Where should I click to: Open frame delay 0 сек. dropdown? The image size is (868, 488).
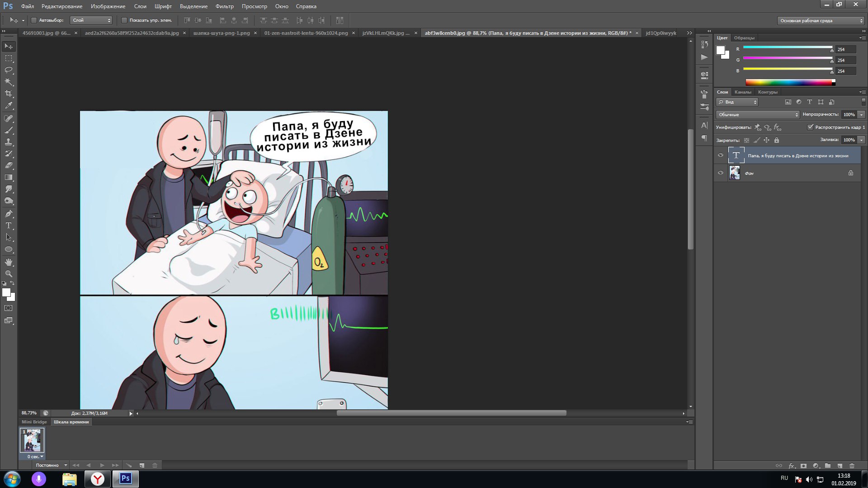tap(35, 457)
